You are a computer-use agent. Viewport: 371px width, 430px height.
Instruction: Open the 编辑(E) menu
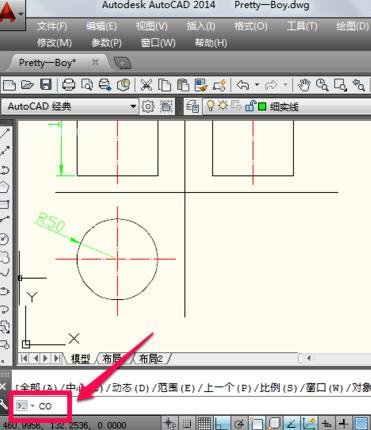[x=101, y=26]
